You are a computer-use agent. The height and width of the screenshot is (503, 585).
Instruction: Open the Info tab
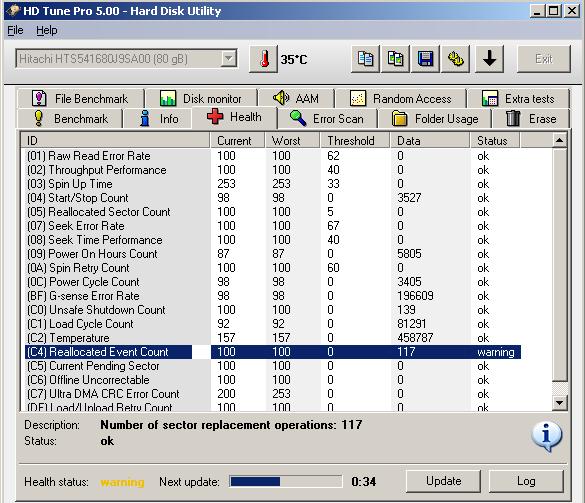pyautogui.click(x=158, y=119)
